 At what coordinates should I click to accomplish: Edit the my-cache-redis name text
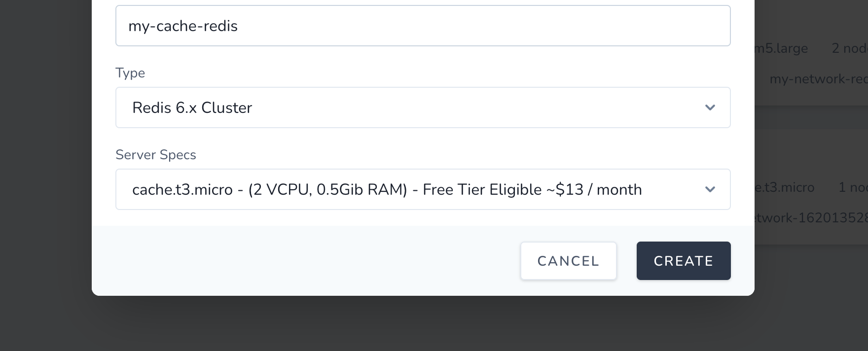(182, 26)
